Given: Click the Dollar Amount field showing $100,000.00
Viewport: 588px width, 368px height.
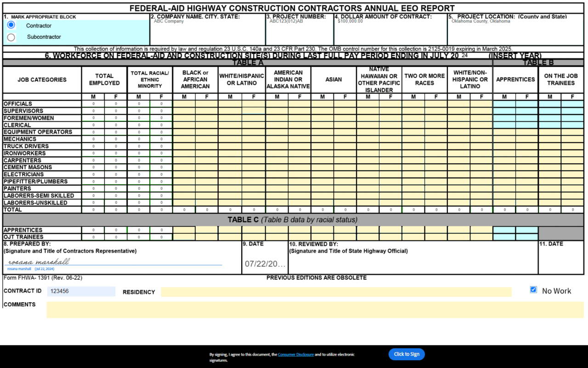Looking at the screenshot, I should 390,32.
